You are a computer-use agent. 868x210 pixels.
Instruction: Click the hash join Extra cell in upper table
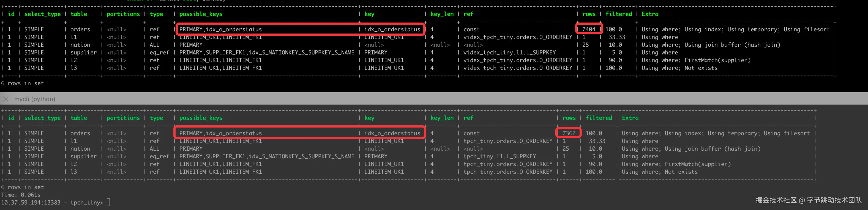(x=711, y=45)
